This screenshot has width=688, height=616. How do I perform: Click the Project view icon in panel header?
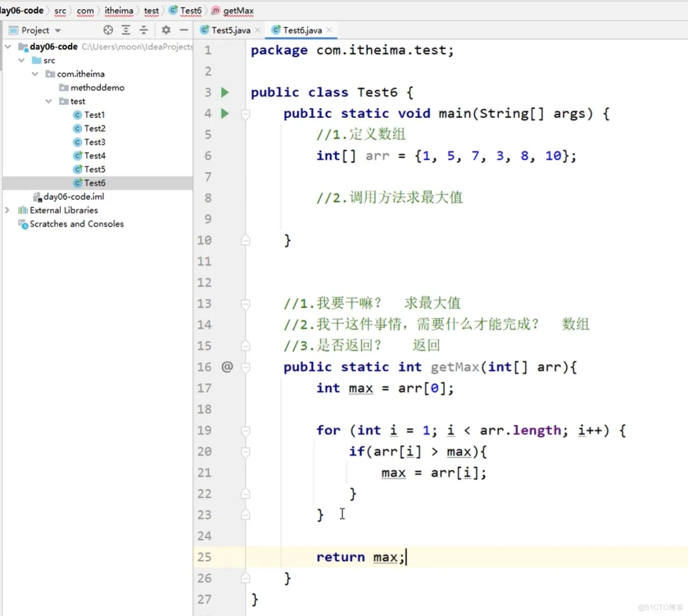click(x=13, y=30)
